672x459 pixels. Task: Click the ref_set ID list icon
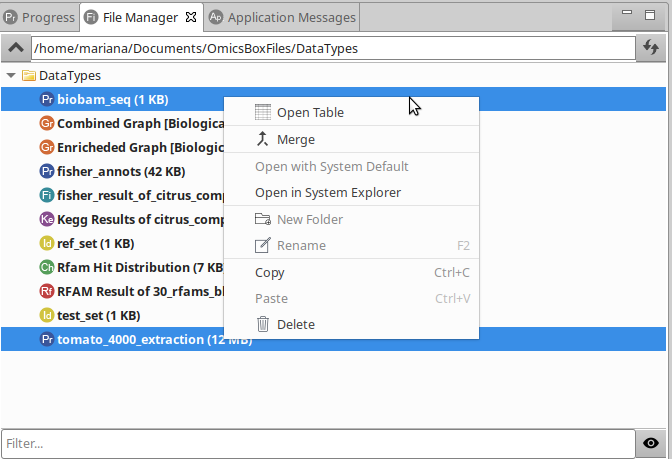pyautogui.click(x=46, y=243)
